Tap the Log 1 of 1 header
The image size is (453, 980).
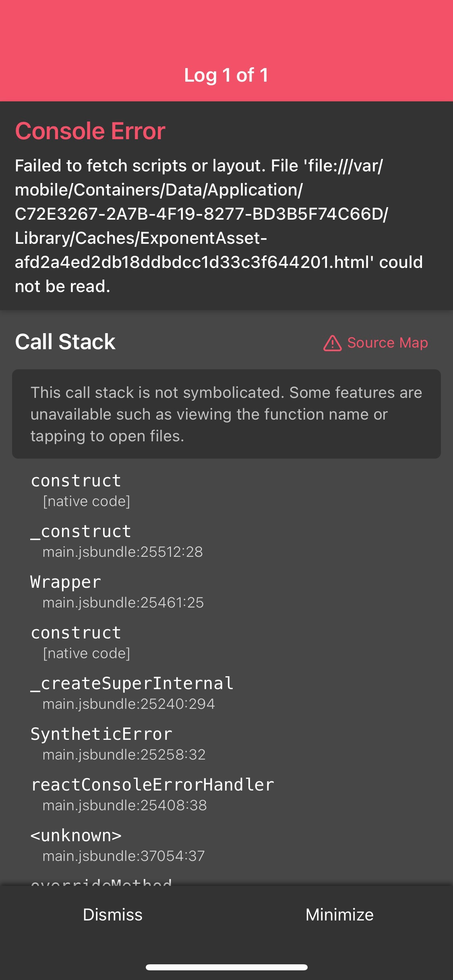point(226,75)
